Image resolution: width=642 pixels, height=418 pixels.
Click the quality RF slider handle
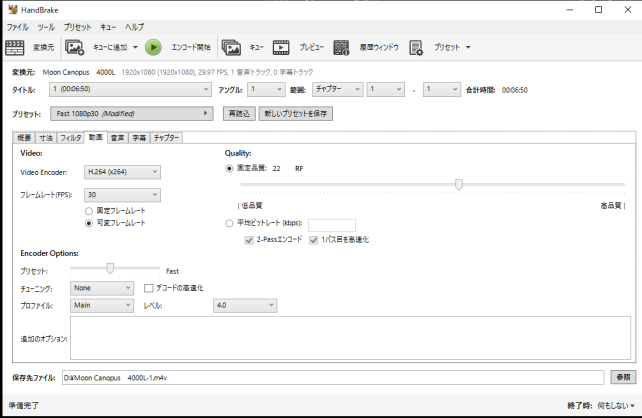tap(459, 185)
